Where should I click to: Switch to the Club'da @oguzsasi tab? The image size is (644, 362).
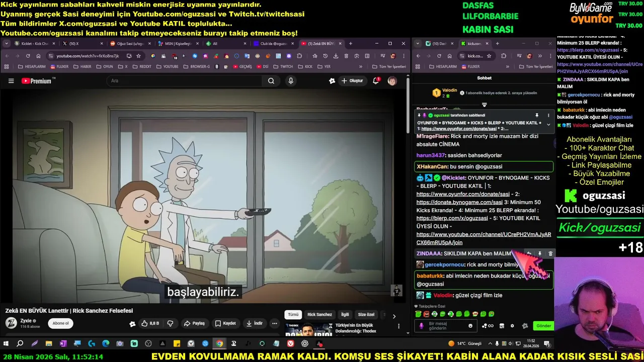tap(273, 44)
